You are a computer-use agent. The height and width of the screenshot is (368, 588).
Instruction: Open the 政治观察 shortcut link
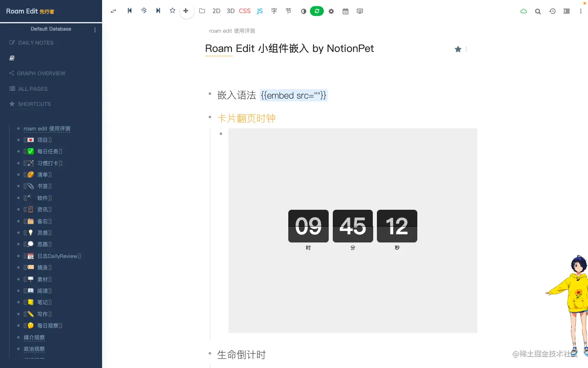(x=34, y=349)
